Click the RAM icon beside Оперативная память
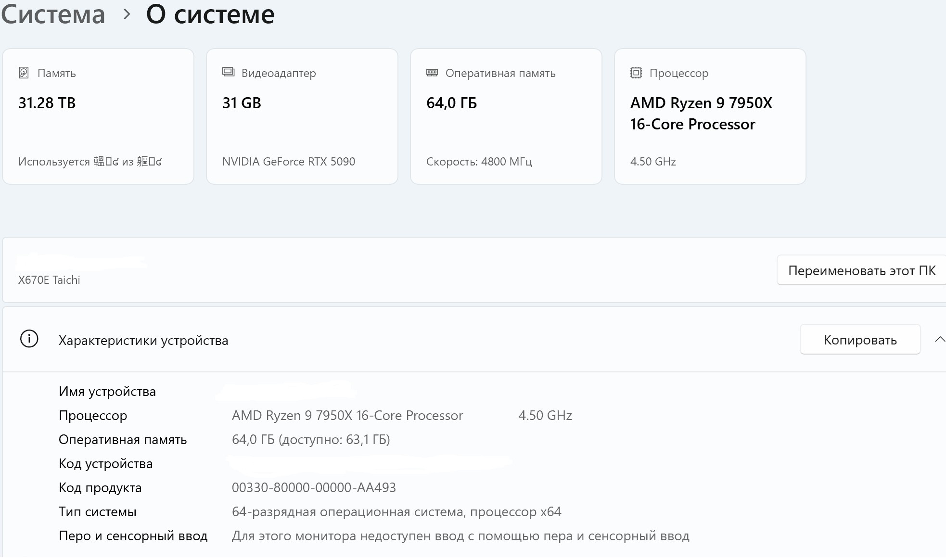 432,73
